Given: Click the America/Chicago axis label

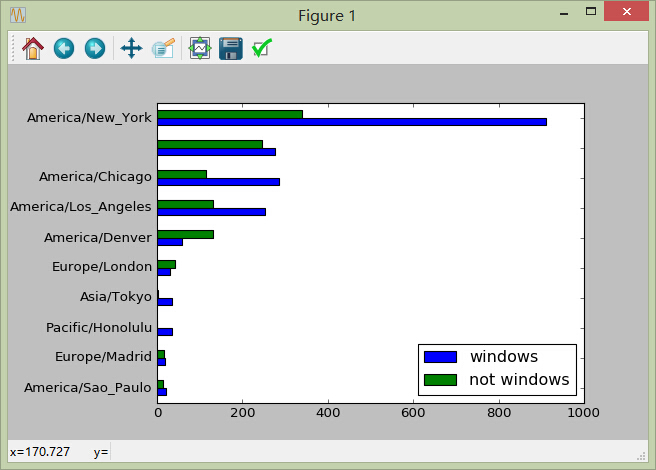Looking at the screenshot, I should pos(95,177).
